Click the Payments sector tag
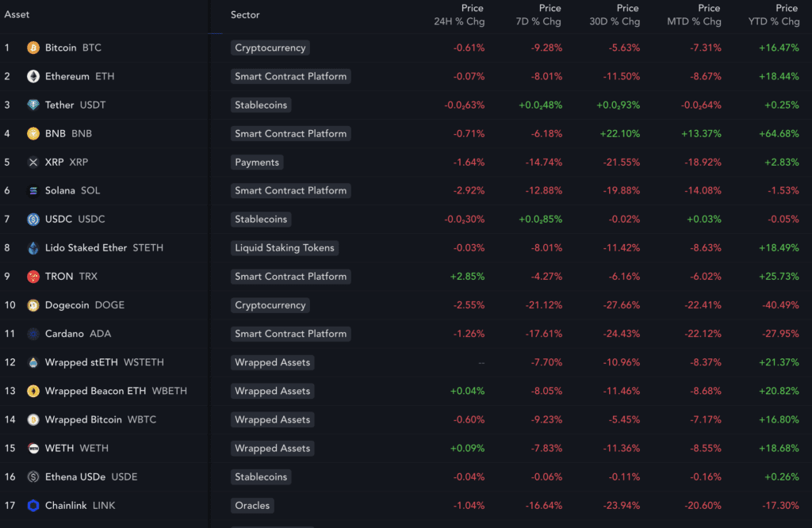The height and width of the screenshot is (528, 812). coord(257,163)
